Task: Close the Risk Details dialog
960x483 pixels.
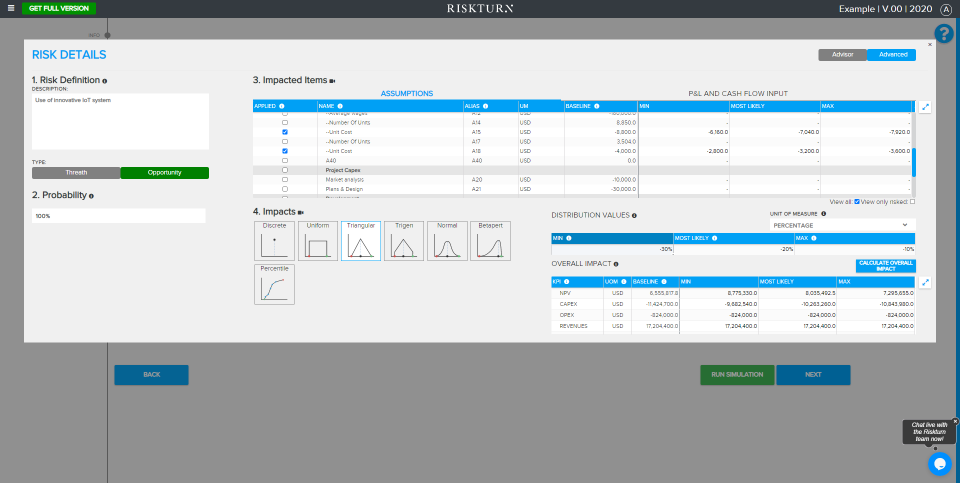Action: [x=929, y=45]
